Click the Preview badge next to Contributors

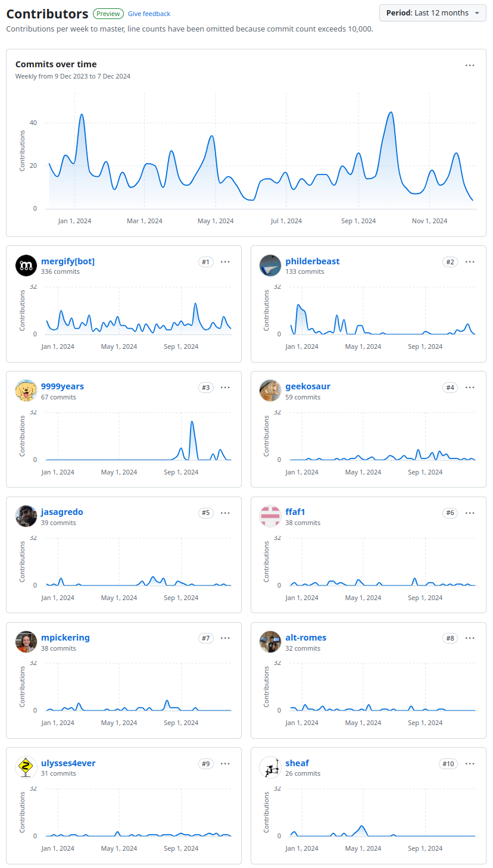(x=108, y=13)
